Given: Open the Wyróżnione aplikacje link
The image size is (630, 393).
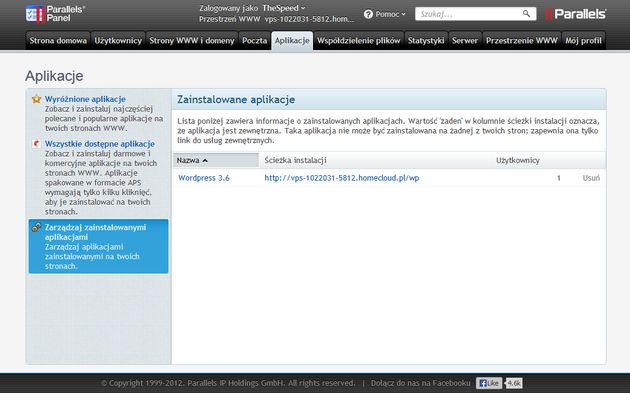Looking at the screenshot, I should coord(85,99).
